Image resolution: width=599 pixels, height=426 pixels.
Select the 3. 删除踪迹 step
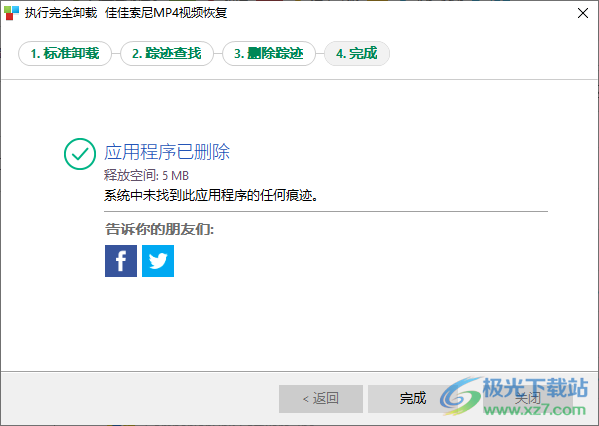coord(269,53)
